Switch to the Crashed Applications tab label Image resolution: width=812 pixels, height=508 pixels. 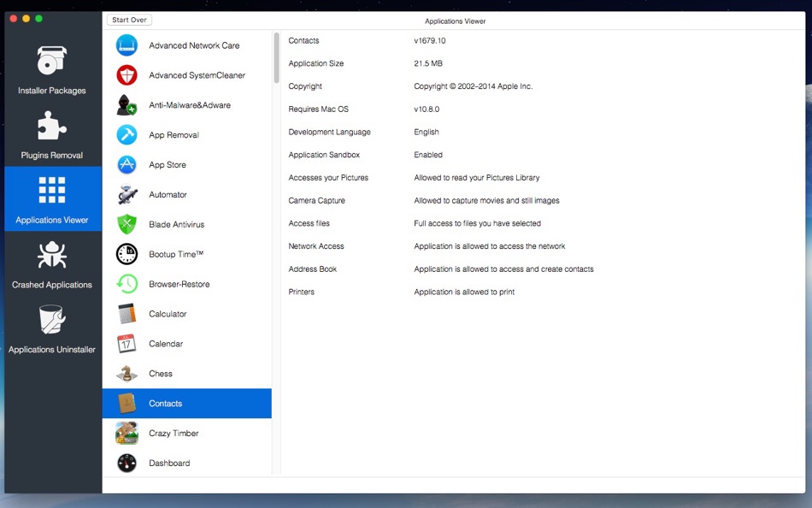52,285
